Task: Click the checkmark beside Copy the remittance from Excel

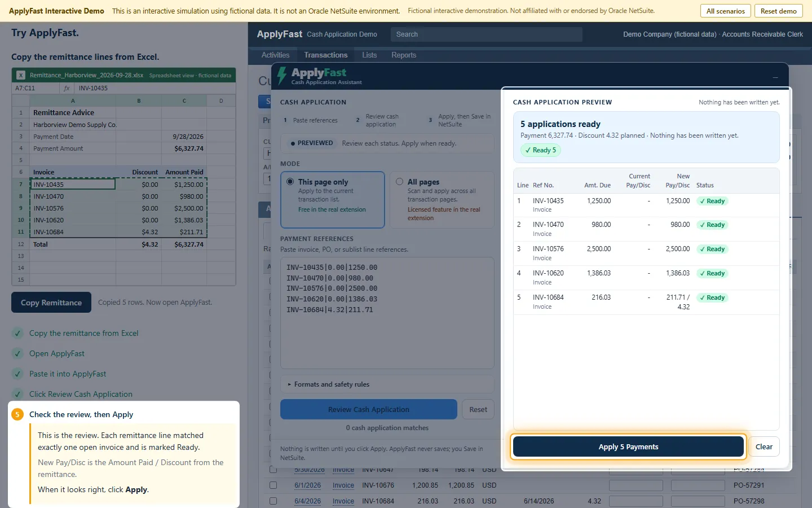Action: (18, 333)
